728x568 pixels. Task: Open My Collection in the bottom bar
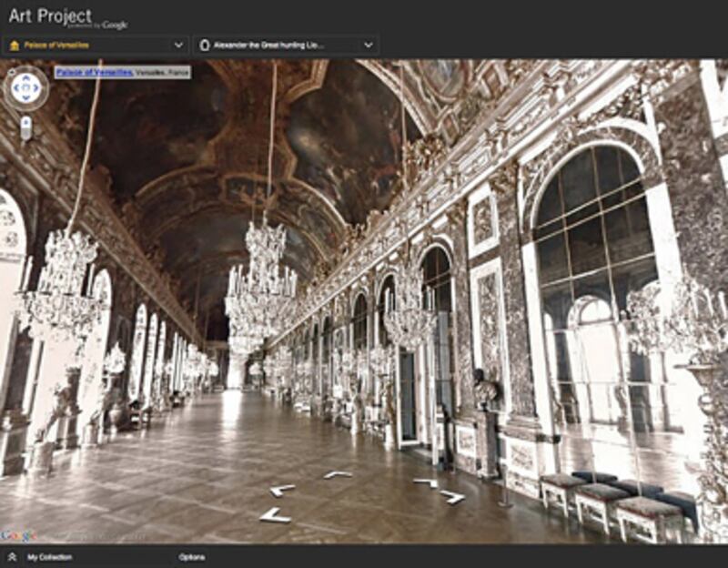[x=49, y=557]
